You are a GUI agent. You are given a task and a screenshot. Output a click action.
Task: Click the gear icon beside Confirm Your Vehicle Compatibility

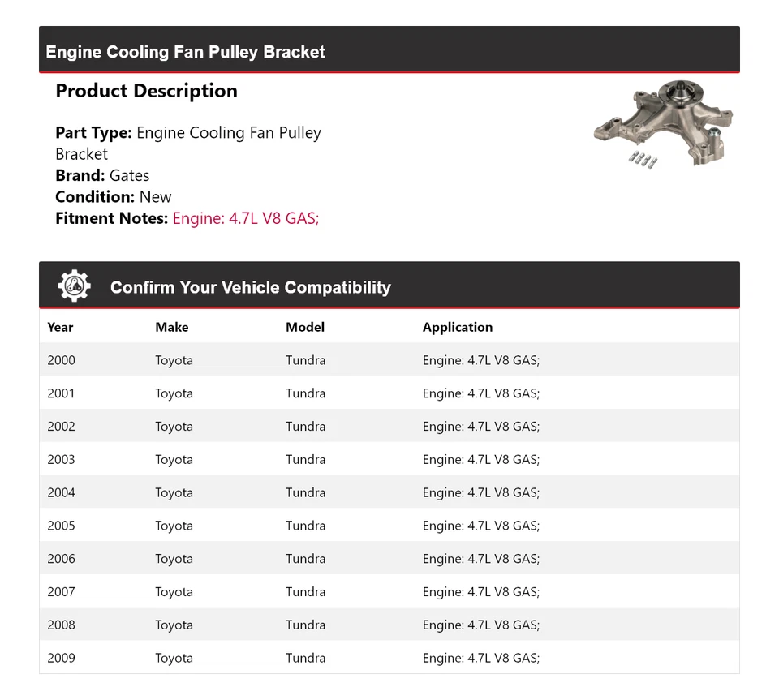pos(74,286)
